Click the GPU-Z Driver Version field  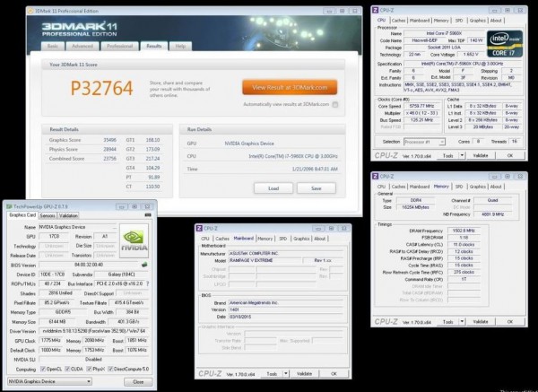click(94, 331)
